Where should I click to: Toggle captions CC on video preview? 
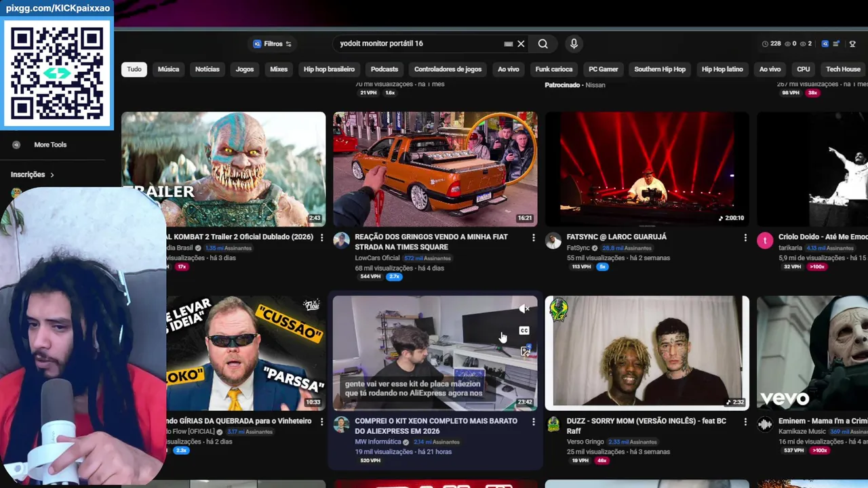tap(524, 331)
